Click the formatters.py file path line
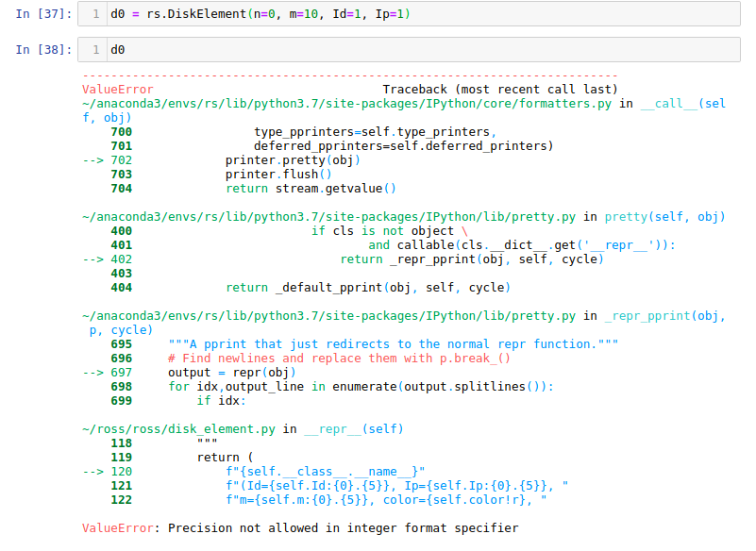 (x=346, y=104)
